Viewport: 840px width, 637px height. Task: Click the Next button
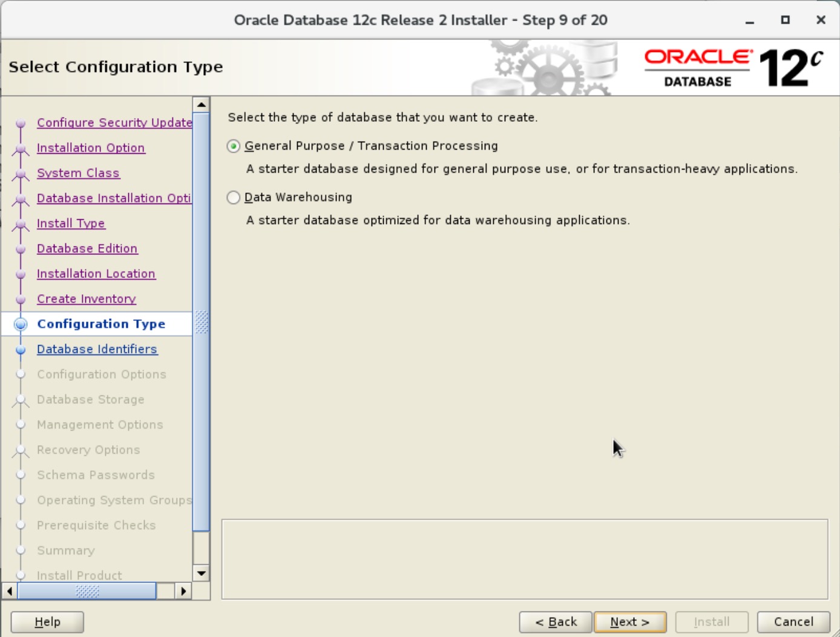[x=630, y=622]
